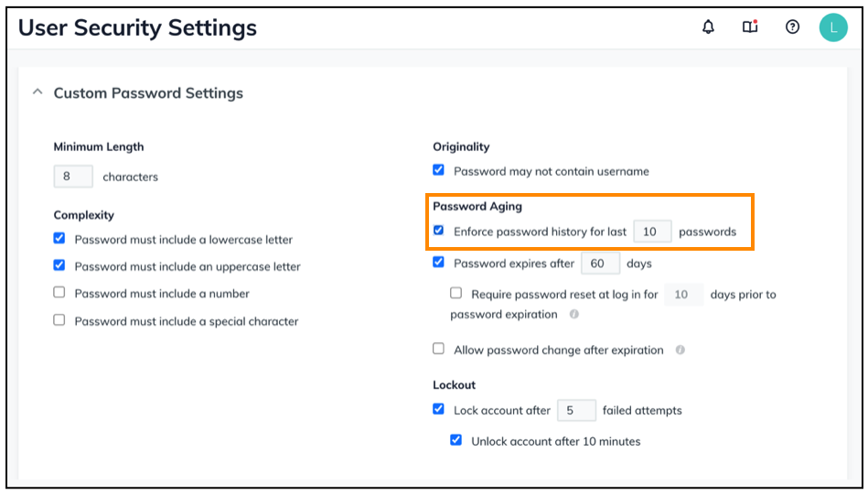
Task: Click the password expiry days field
Action: point(600,264)
